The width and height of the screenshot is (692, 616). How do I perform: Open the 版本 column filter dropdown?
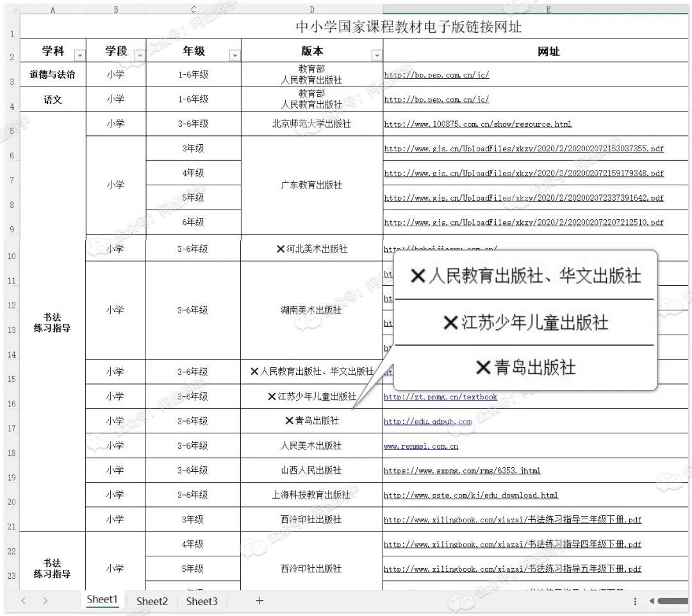pyautogui.click(x=377, y=56)
